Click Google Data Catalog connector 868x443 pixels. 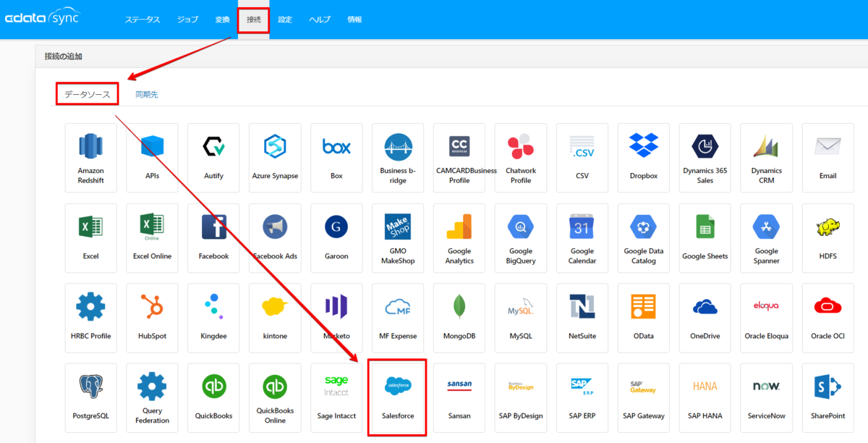pos(644,238)
